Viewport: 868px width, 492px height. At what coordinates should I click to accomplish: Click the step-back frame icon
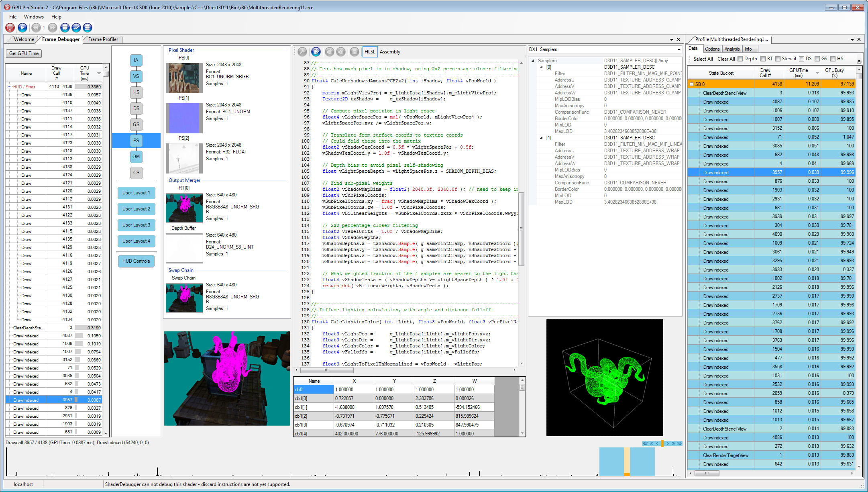point(36,27)
